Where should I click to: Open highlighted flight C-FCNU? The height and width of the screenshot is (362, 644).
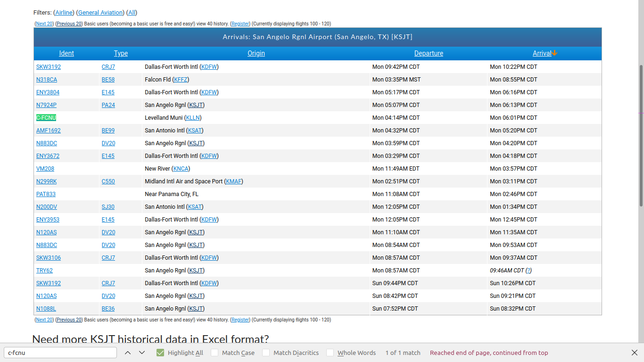click(x=46, y=118)
